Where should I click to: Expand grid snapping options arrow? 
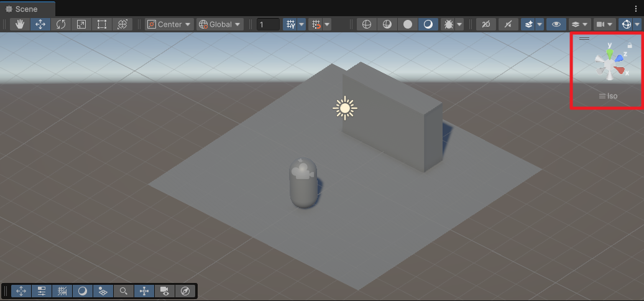[x=327, y=24]
